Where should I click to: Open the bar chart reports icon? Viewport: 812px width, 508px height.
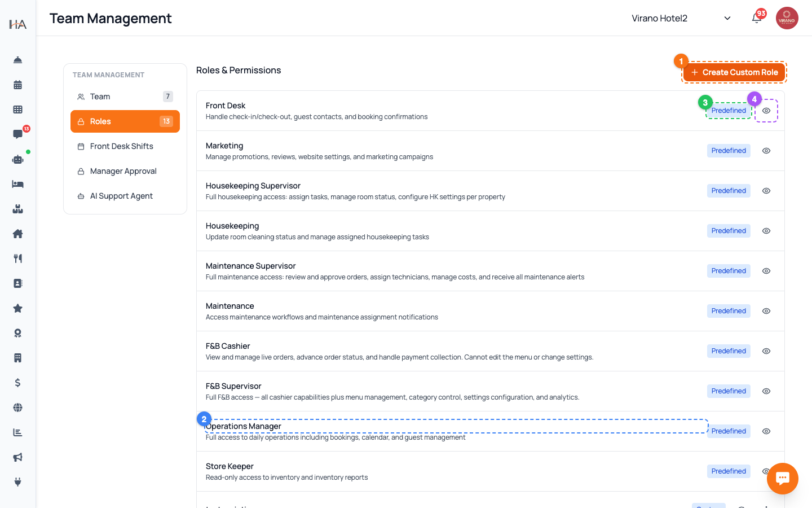pos(17,432)
